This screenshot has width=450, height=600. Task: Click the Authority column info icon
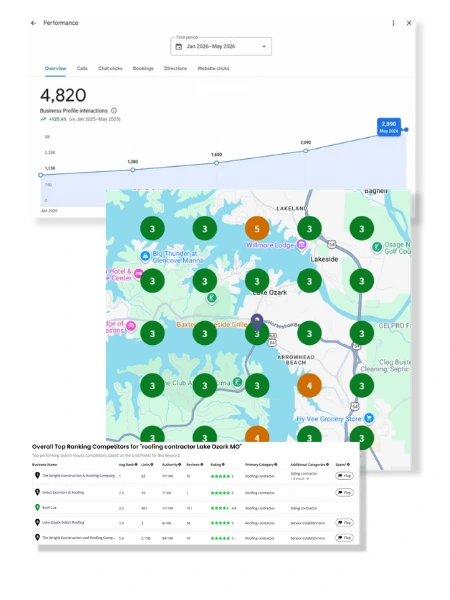pyautogui.click(x=179, y=465)
